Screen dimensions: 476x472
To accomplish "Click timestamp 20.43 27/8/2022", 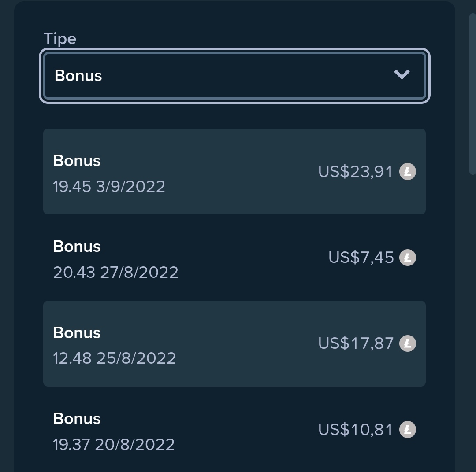I will 115,272.
